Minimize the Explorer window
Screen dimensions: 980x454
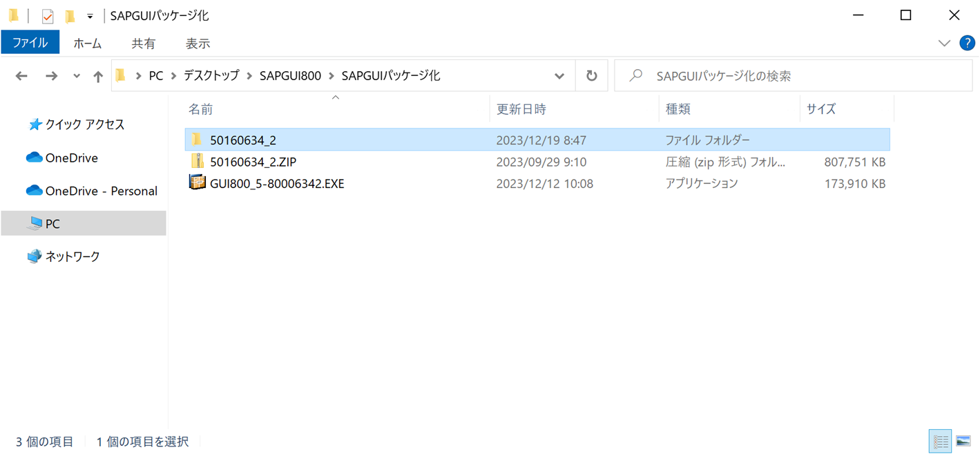[x=857, y=15]
